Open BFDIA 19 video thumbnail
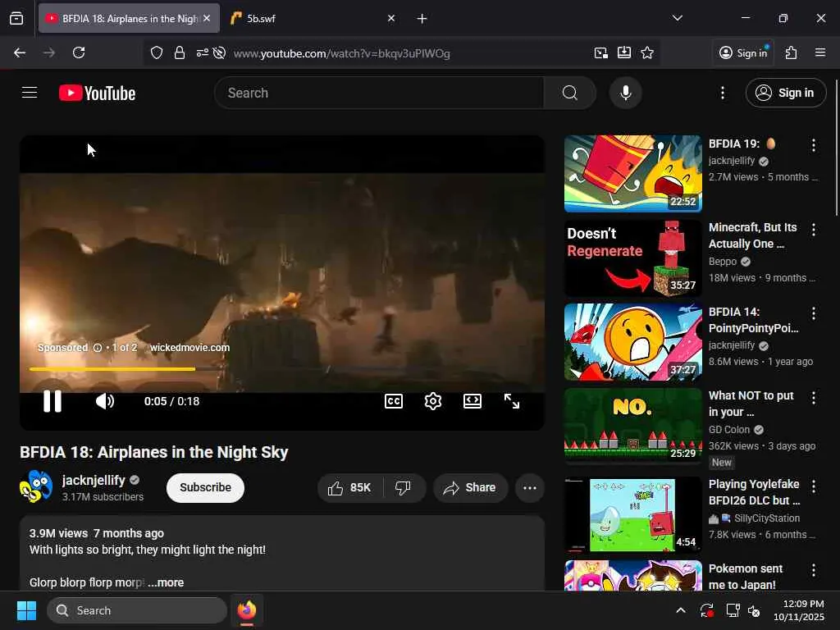The height and width of the screenshot is (630, 840). [x=632, y=174]
